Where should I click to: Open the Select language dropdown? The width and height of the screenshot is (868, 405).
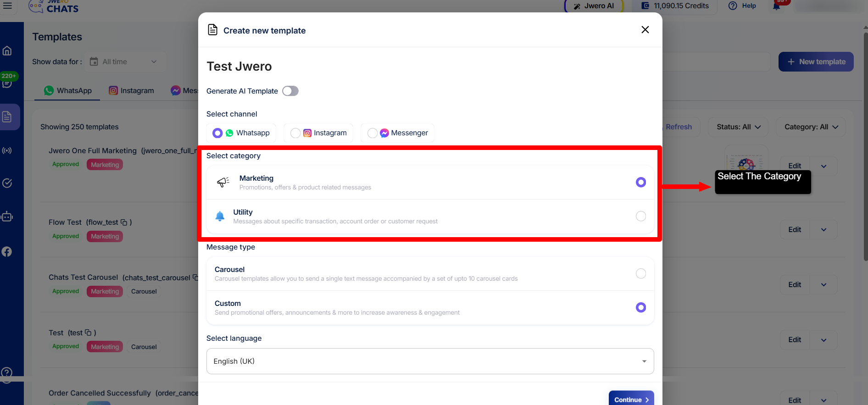coord(430,361)
